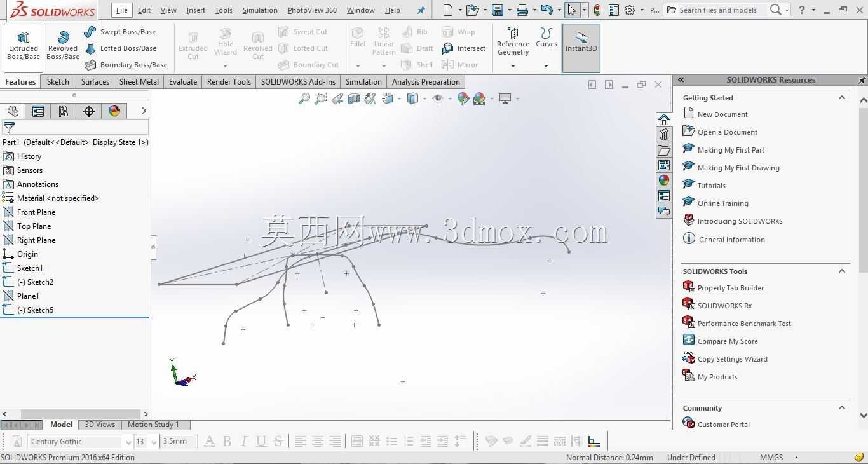Screen dimensions: 868x464
Task: Click the Edit Appearance icon
Action: coord(463,99)
